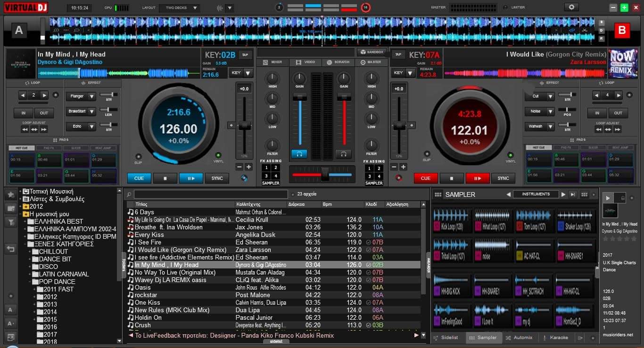This screenshot has width=644, height=348.
Task: Toggle the right deck SLIP mode
Action: tap(427, 154)
